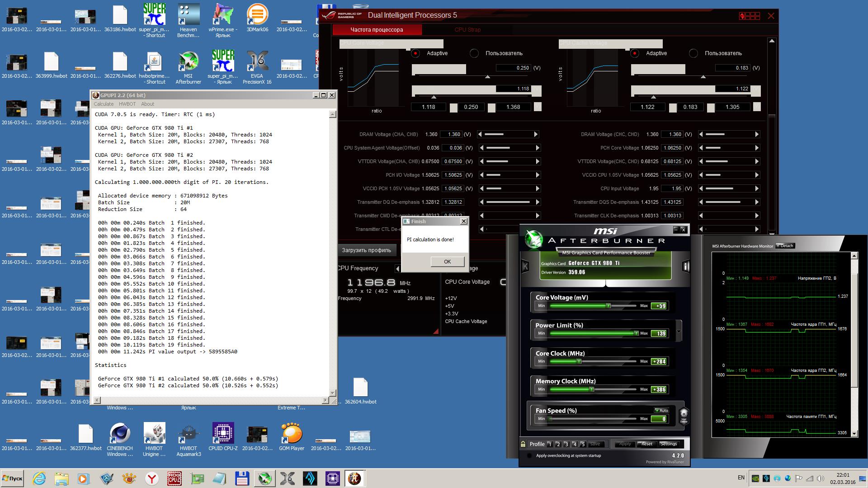Open GOM Player desktop icon

[291, 436]
